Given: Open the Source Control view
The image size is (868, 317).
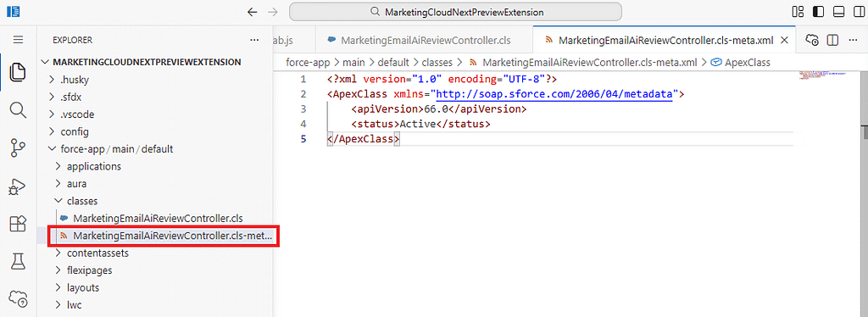Looking at the screenshot, I should tap(18, 147).
